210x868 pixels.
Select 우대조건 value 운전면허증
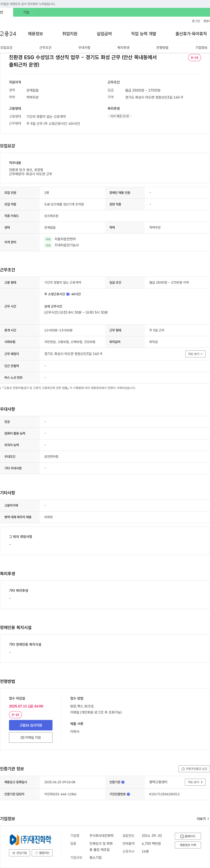pyautogui.click(x=51, y=457)
